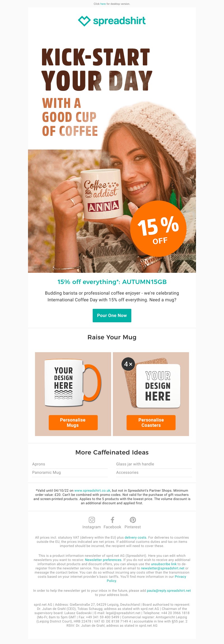Image resolution: width=224 pixels, height=644 pixels.
Task: Open the Accessories category link
Action: (127, 472)
